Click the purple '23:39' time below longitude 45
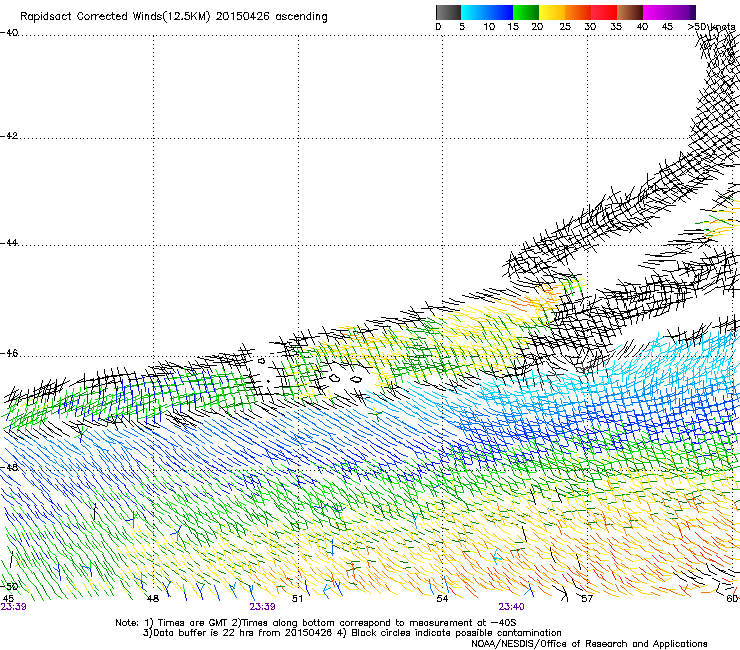740x650 pixels. pyautogui.click(x=13, y=607)
